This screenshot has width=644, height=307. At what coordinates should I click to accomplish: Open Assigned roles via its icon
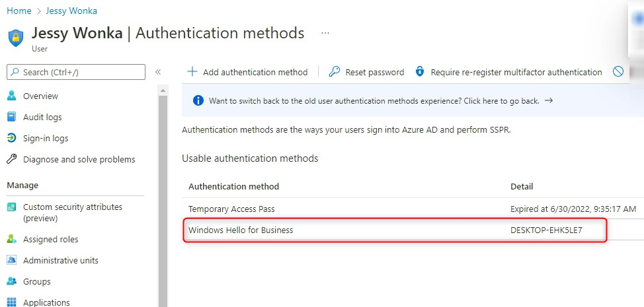(x=11, y=239)
